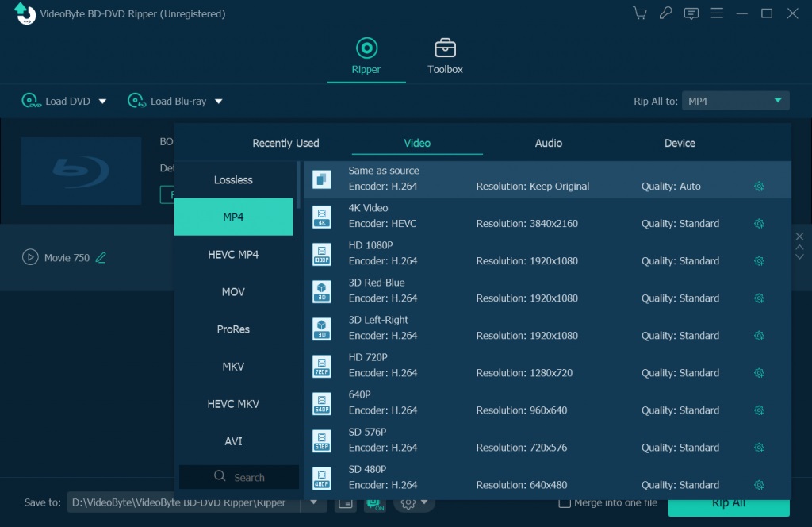Open settings gear for Same as source preset
The width and height of the screenshot is (812, 527).
[759, 186]
